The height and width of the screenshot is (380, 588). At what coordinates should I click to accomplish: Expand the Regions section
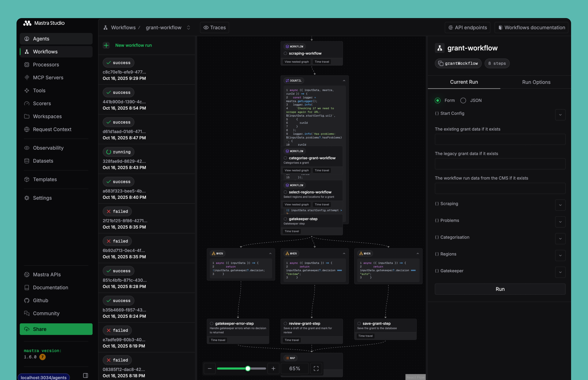coord(560,255)
